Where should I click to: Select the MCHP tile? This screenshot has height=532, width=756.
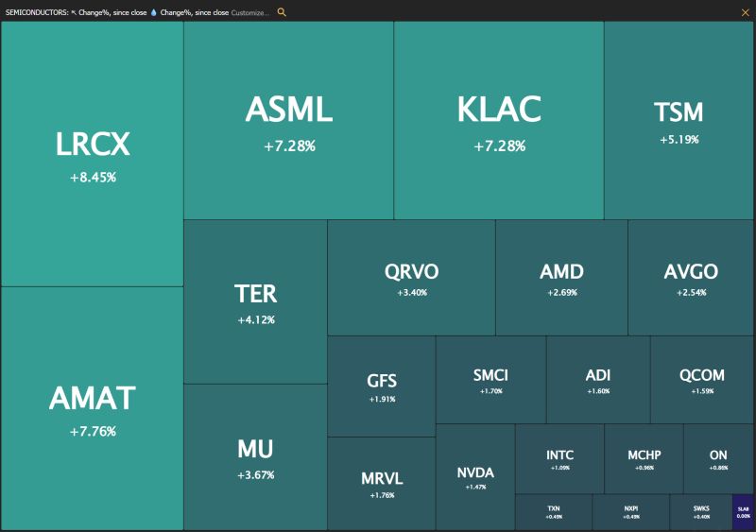[x=644, y=458]
